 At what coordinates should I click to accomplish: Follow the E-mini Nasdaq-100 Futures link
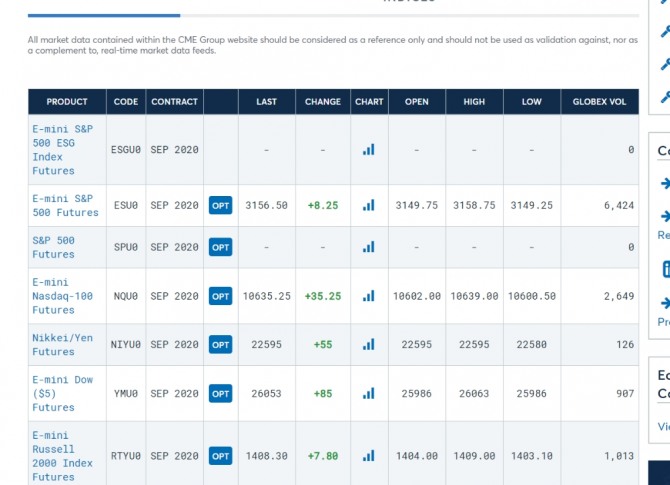(x=62, y=296)
